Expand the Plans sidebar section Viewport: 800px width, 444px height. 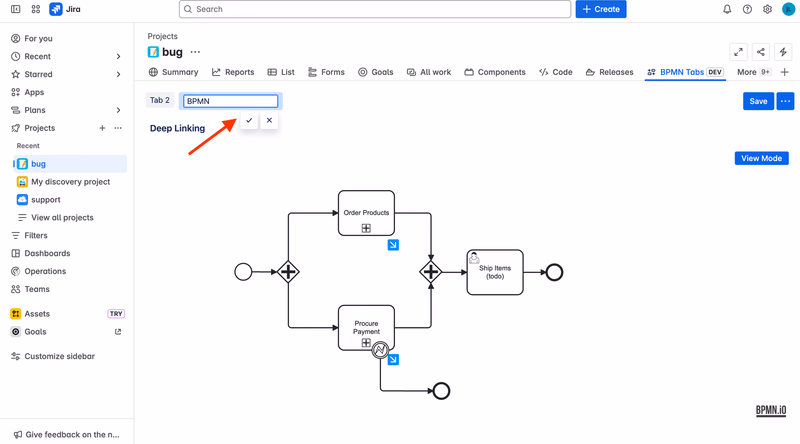118,110
